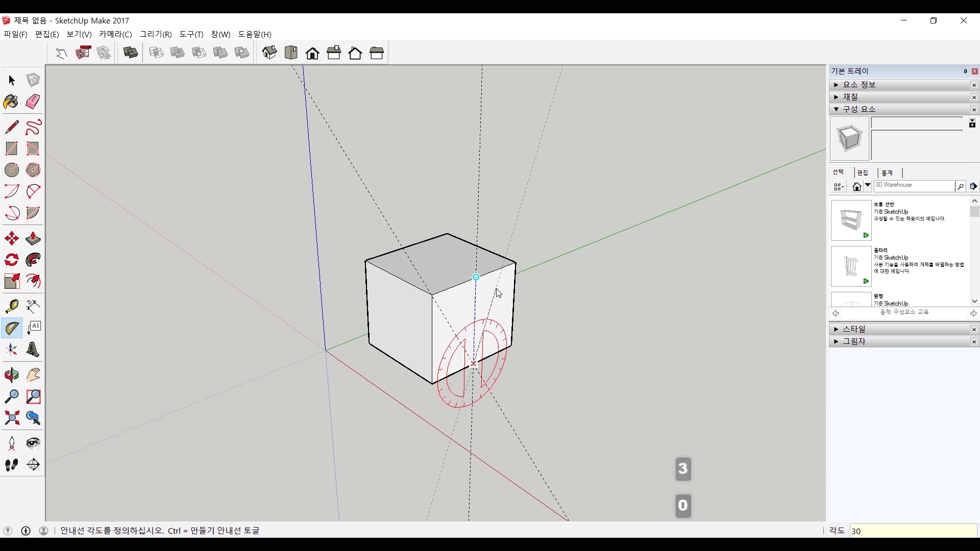Switch to the Iso house view
Screen dimensions: 980x551
coord(269,53)
